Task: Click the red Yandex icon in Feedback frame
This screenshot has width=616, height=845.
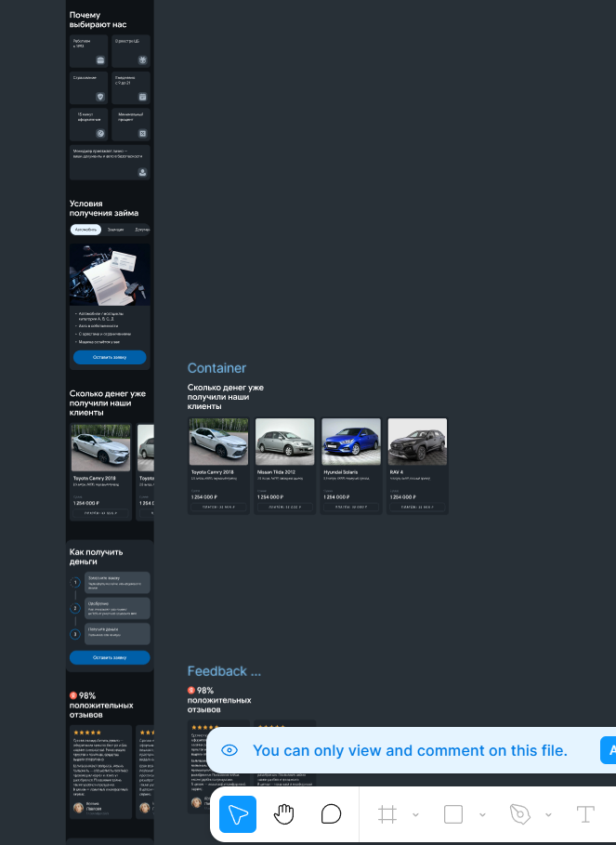Action: click(x=191, y=691)
